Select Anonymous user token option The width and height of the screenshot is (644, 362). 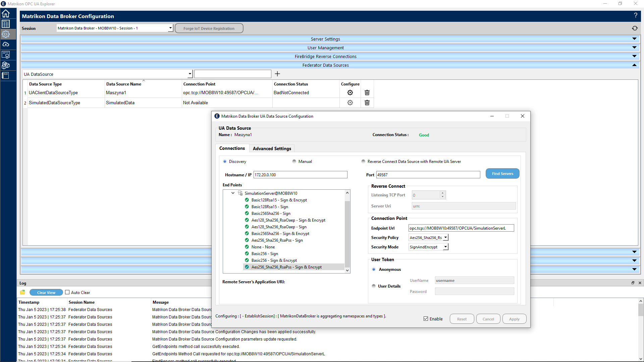point(374,269)
